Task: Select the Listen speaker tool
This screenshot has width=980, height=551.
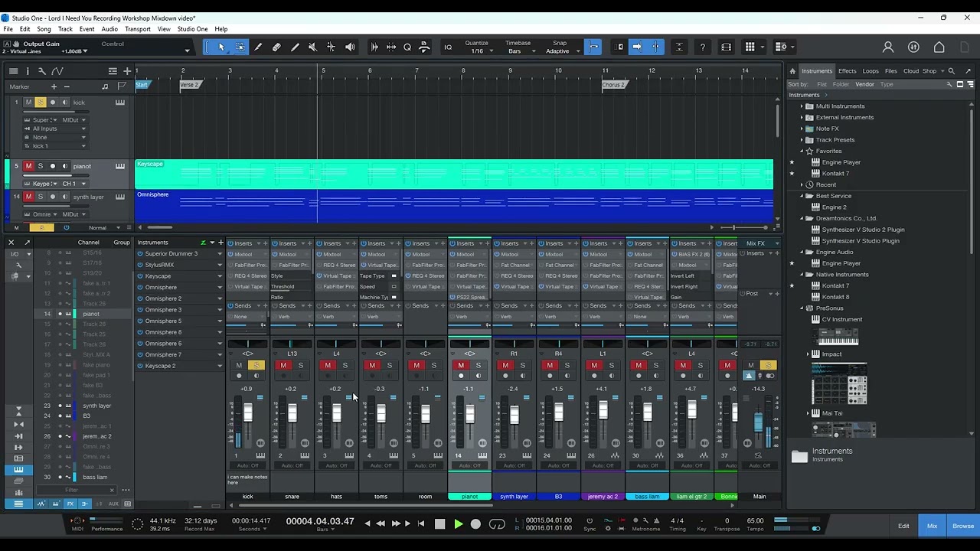Action: tap(350, 47)
